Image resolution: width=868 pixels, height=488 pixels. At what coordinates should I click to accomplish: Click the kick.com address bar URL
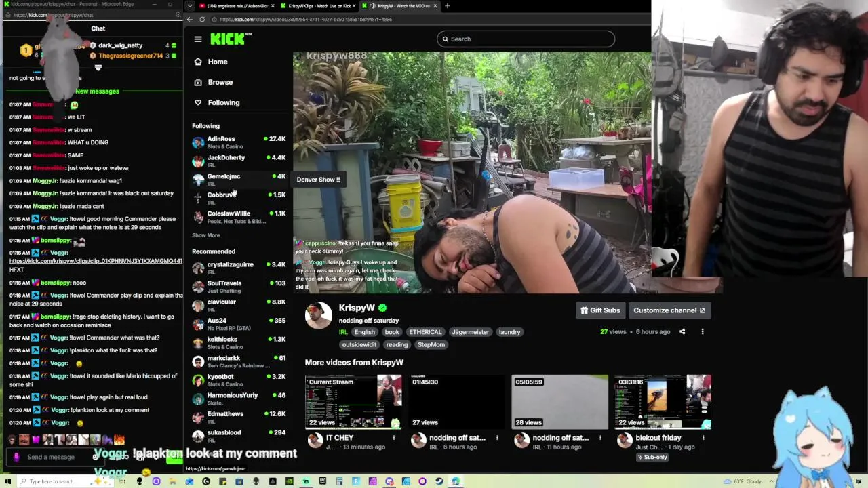306,20
